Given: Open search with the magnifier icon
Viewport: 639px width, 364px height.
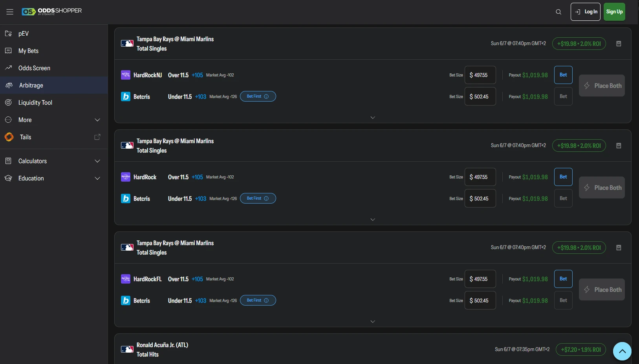Looking at the screenshot, I should click(558, 12).
